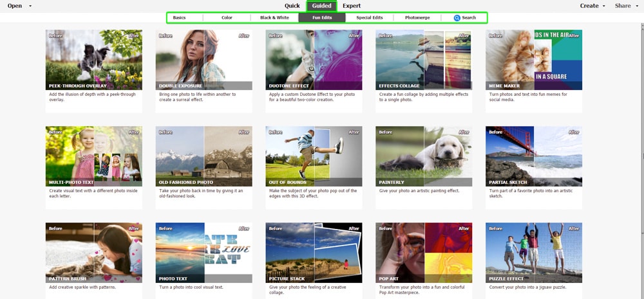
Task: Open the Open dropdown arrow
Action: tap(30, 6)
